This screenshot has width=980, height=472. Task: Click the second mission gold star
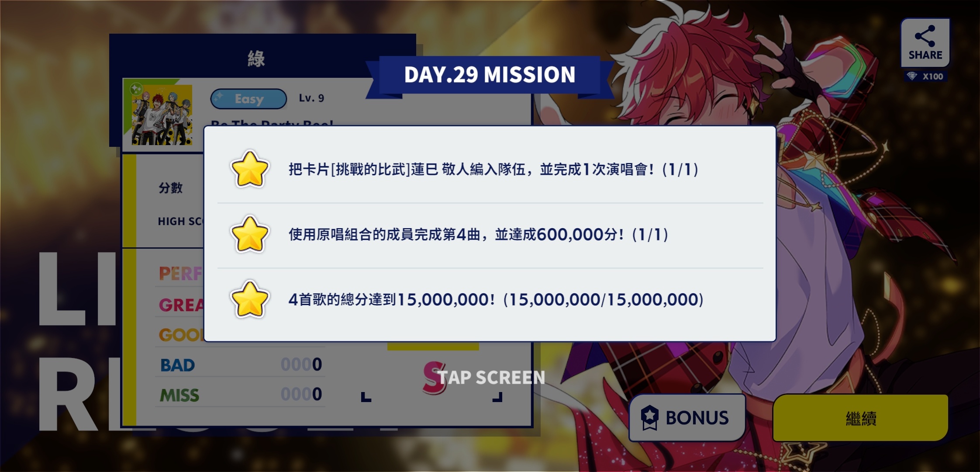[x=249, y=234]
